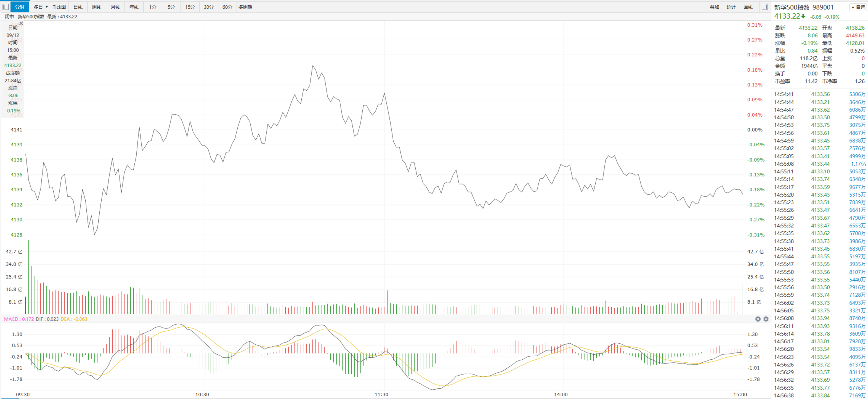
Task: Open MACD indicator settings gear
Action: 766,319
